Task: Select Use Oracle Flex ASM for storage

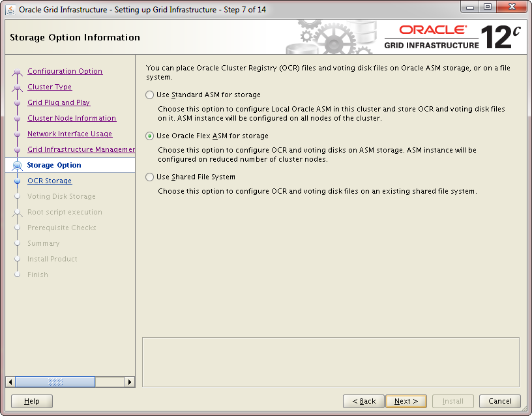Action: [x=150, y=136]
